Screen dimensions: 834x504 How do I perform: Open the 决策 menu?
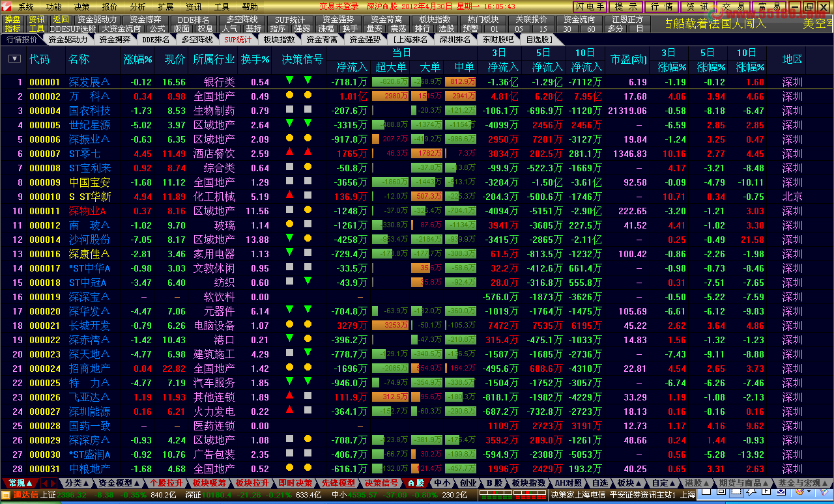[x=82, y=7]
